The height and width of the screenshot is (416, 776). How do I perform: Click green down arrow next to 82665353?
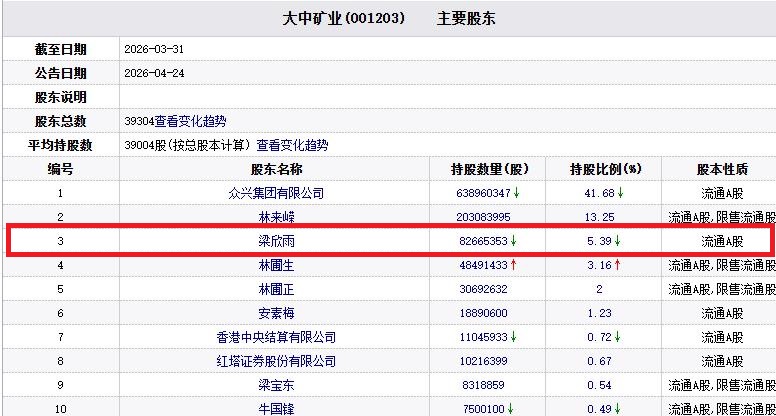click(513, 241)
